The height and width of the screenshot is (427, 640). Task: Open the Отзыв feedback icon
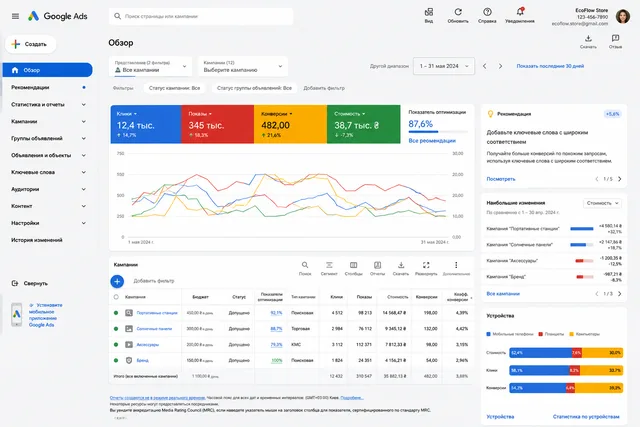pyautogui.click(x=616, y=41)
